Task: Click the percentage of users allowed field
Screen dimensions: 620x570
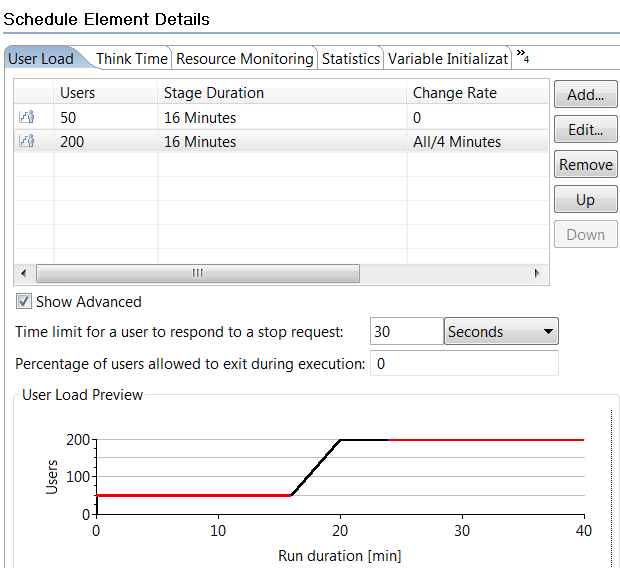Action: pos(464,363)
